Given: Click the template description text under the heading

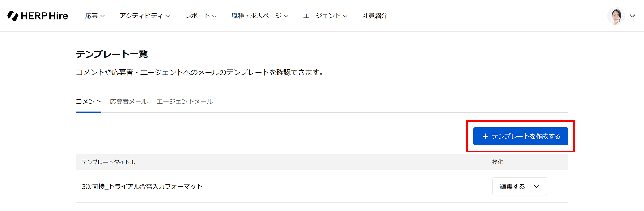Looking at the screenshot, I should [199, 72].
